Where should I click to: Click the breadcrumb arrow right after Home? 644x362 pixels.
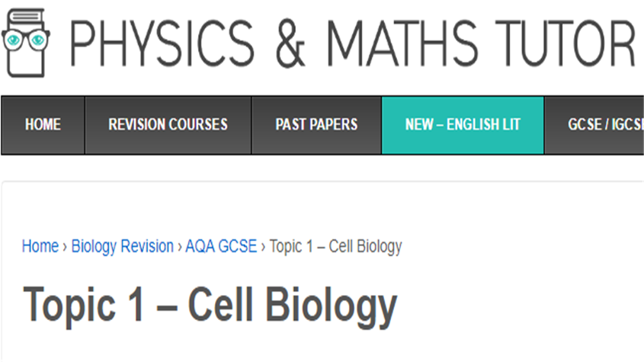[x=65, y=247]
